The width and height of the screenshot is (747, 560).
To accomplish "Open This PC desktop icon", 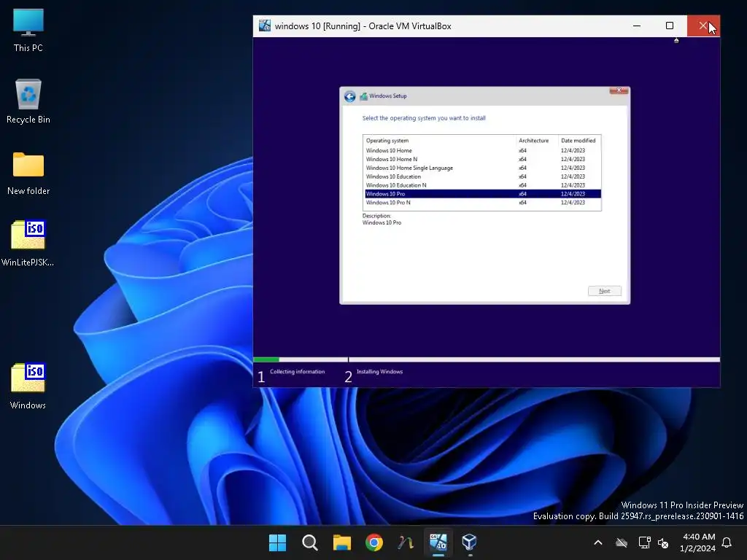I will click(x=28, y=30).
